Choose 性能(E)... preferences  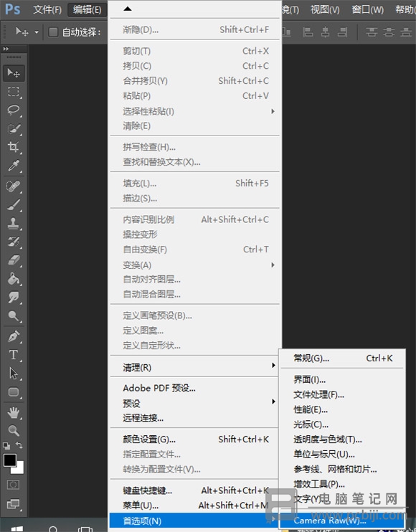342,409
